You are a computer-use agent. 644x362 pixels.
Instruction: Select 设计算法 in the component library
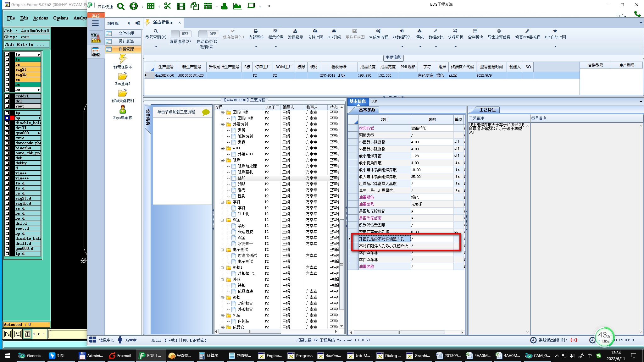coord(126,41)
